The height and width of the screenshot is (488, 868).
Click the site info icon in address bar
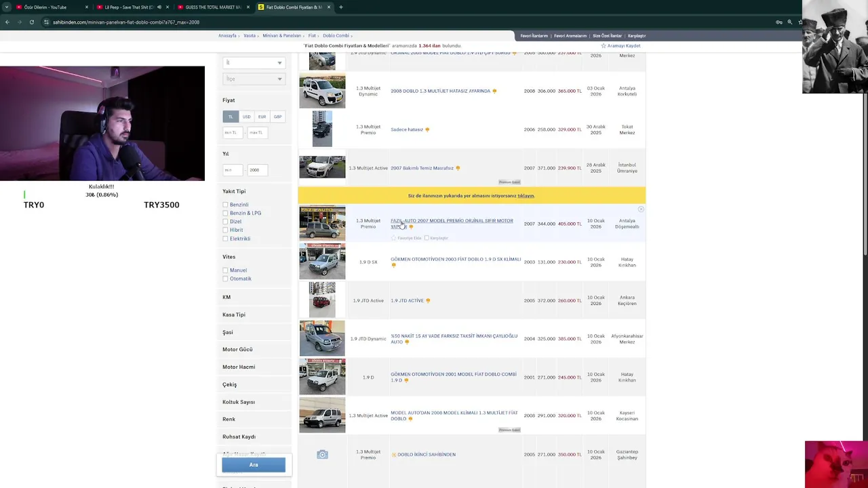click(x=46, y=22)
